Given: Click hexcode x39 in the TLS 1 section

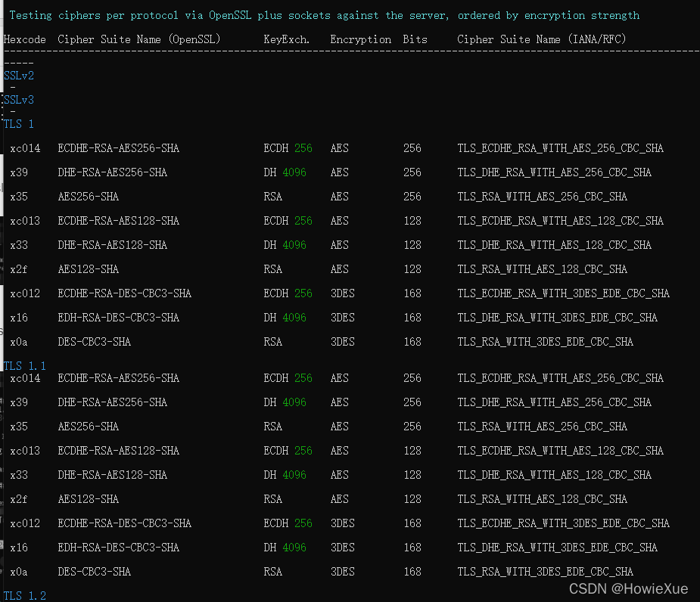Looking at the screenshot, I should pos(19,172).
